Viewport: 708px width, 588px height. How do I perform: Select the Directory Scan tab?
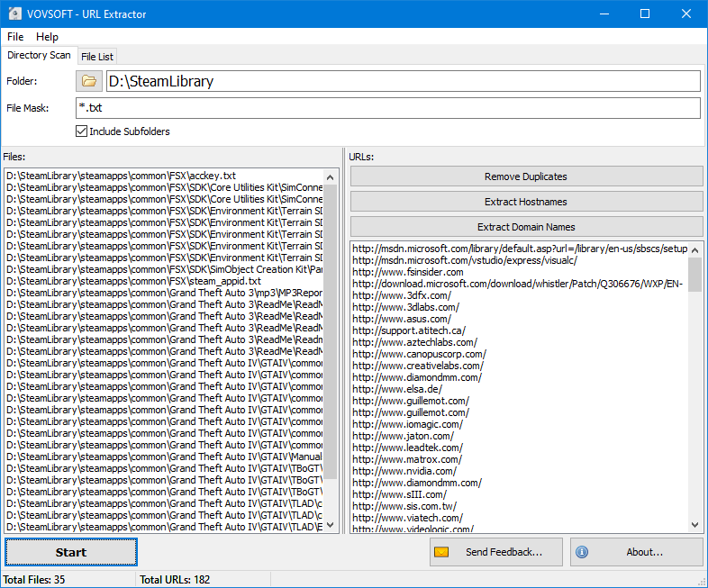click(x=39, y=56)
